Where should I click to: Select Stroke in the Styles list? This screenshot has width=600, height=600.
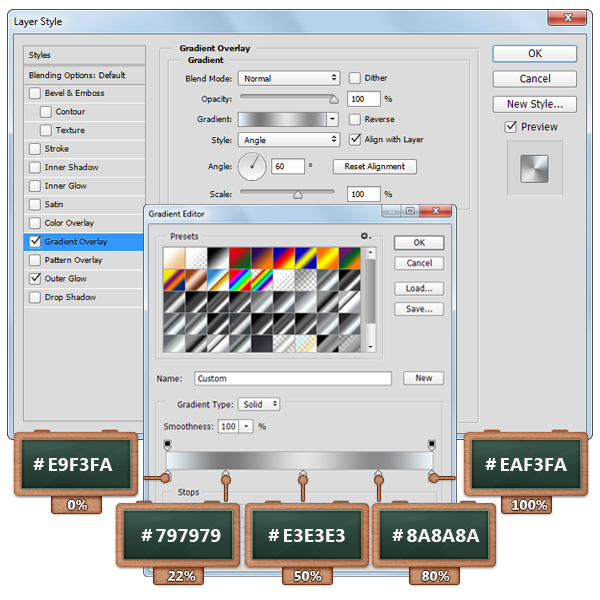pyautogui.click(x=57, y=149)
